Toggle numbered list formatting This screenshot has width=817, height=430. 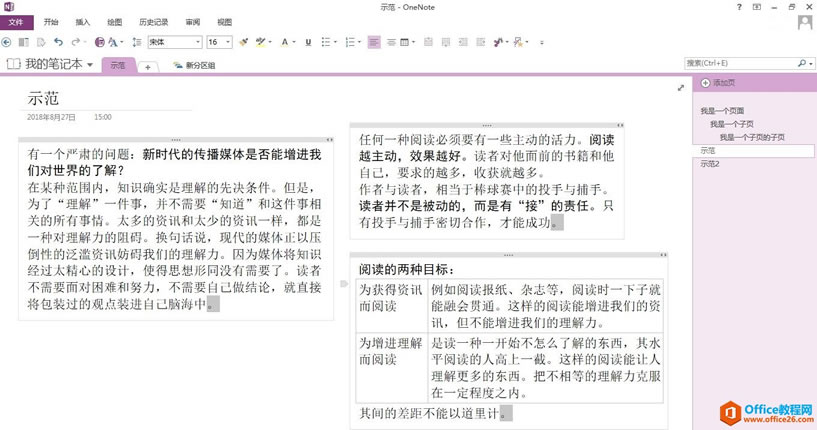point(350,42)
